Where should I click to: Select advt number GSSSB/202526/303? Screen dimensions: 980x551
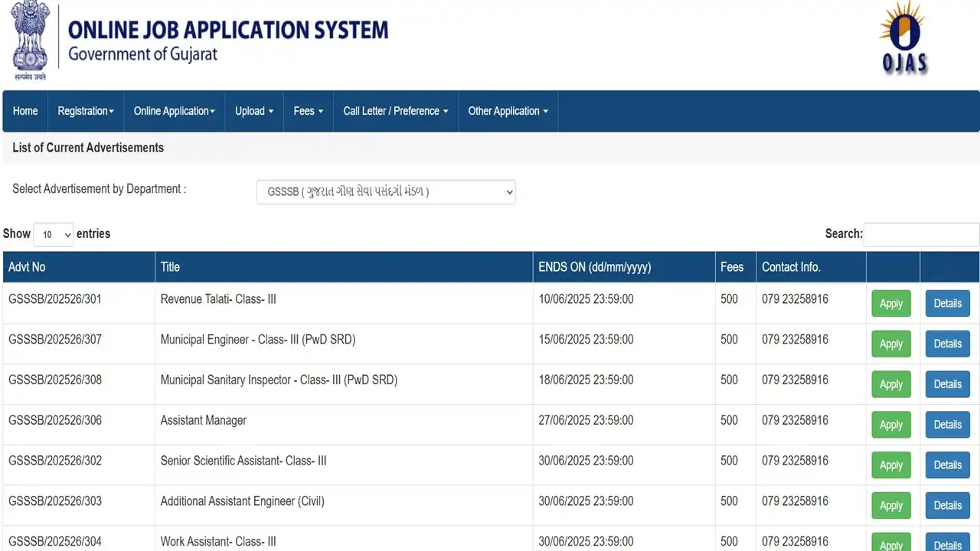pyautogui.click(x=55, y=502)
